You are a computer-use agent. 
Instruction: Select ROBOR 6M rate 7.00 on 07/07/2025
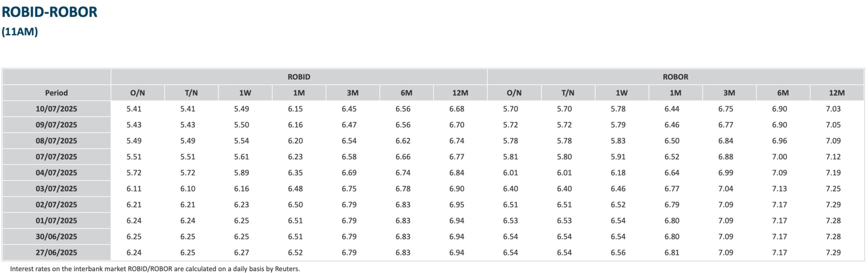[779, 157]
